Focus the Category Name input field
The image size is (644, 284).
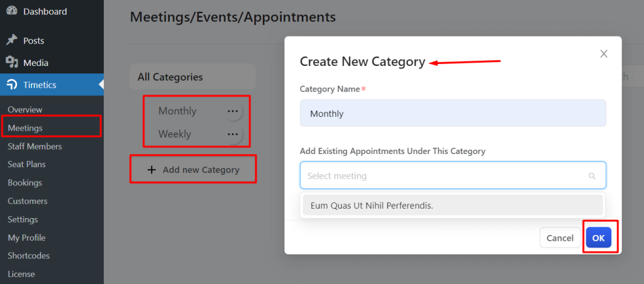point(453,113)
